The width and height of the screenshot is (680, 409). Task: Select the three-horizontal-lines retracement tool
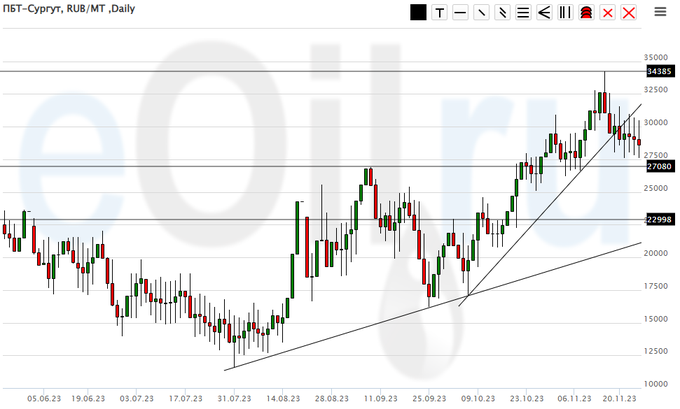tap(523, 13)
